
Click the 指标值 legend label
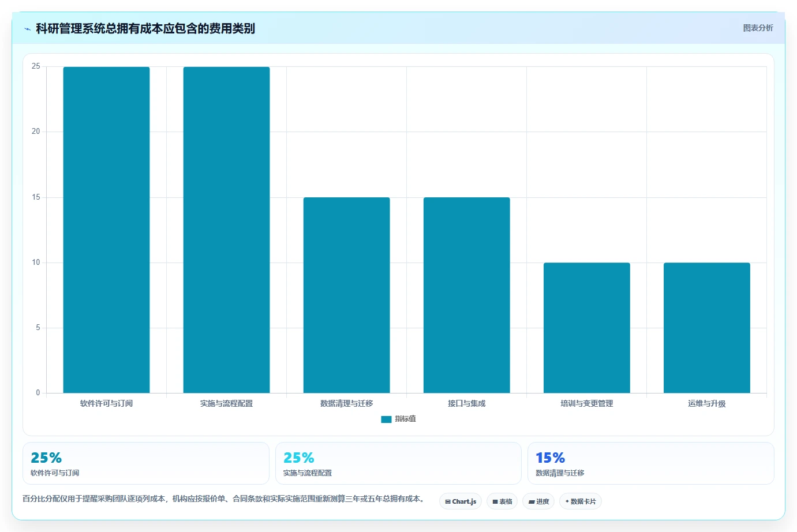pos(405,419)
